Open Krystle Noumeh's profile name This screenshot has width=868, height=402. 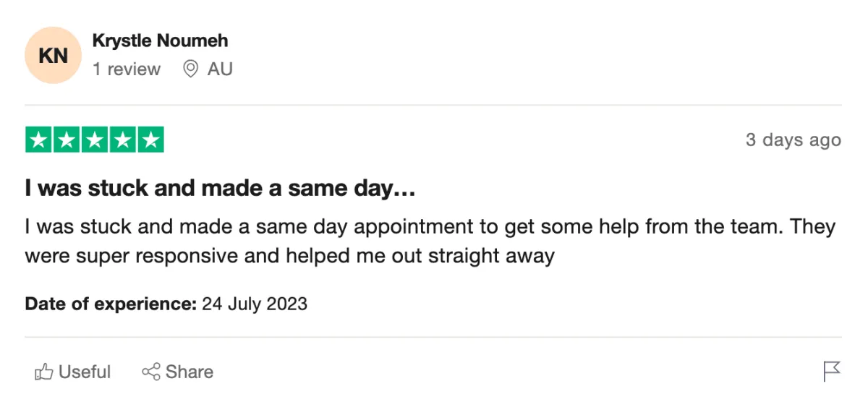tap(160, 40)
